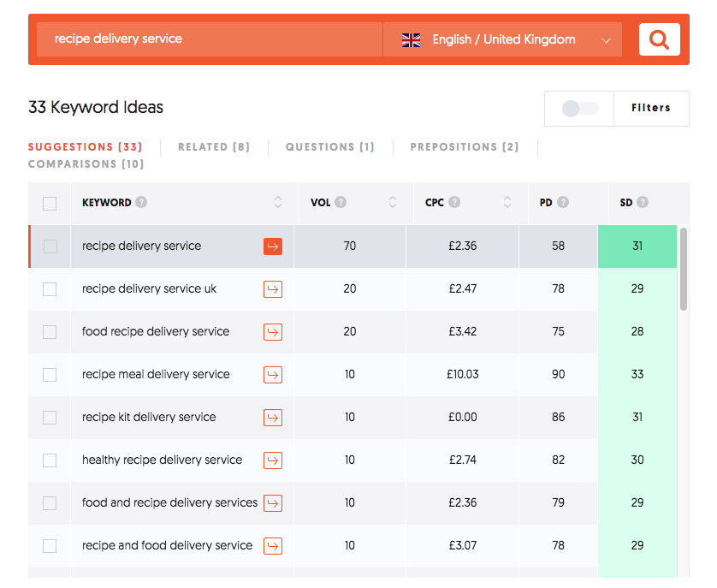Screen dimensions: 717x588
Task: Sort by volume using the VOL sort arrows
Action: coord(392,202)
